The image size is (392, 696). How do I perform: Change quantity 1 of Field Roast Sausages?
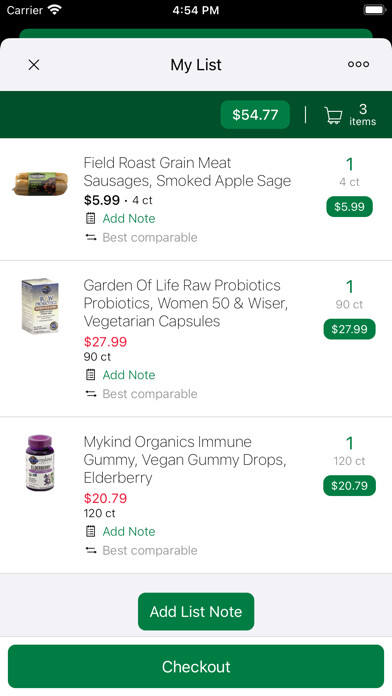coord(350,165)
